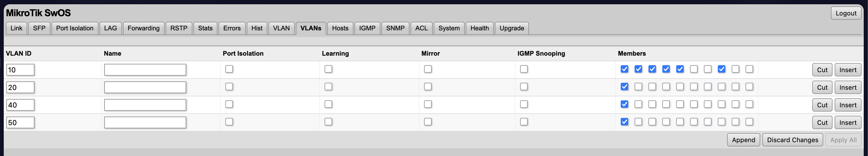Append a new VLAN row
The width and height of the screenshot is (868, 156).
pos(743,140)
